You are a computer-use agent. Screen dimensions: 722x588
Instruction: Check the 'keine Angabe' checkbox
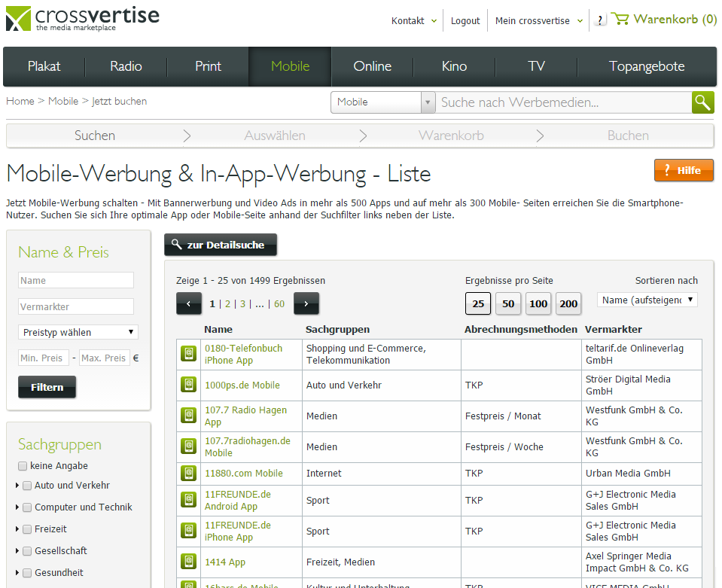23,466
